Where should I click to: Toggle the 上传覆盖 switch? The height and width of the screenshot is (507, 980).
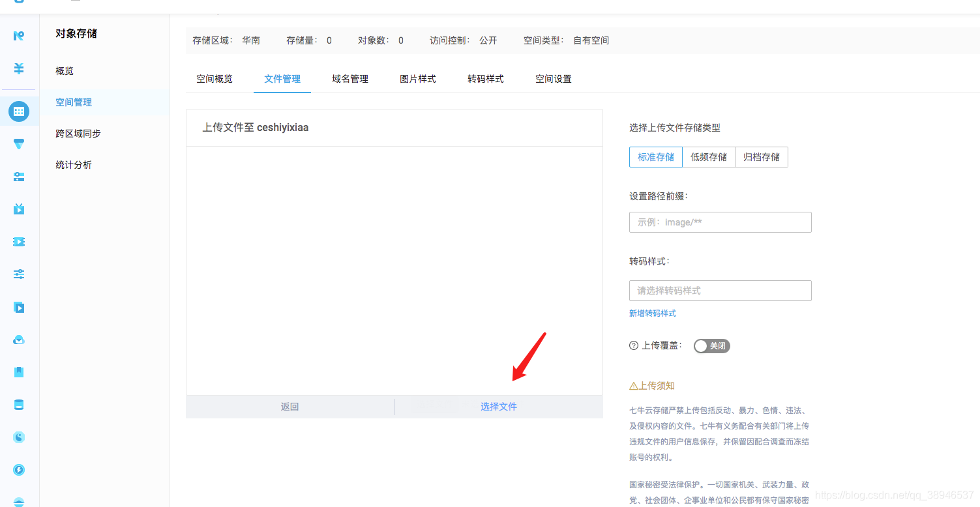[712, 346]
